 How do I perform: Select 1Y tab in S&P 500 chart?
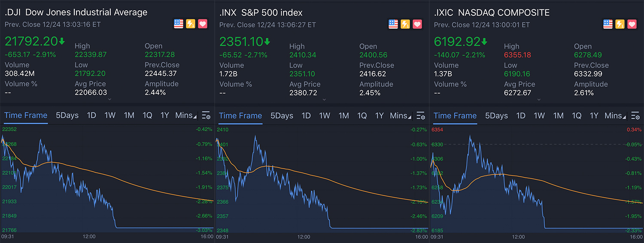379,115
